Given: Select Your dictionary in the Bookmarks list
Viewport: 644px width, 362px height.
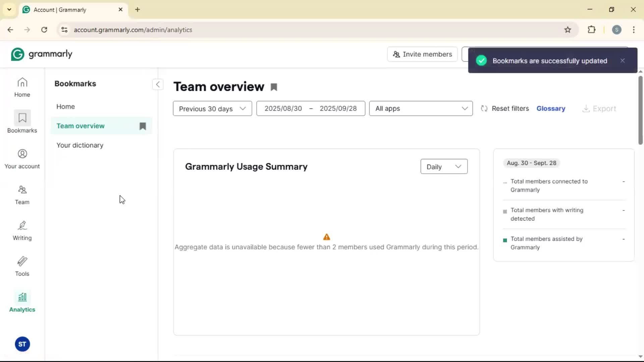Looking at the screenshot, I should point(80,145).
